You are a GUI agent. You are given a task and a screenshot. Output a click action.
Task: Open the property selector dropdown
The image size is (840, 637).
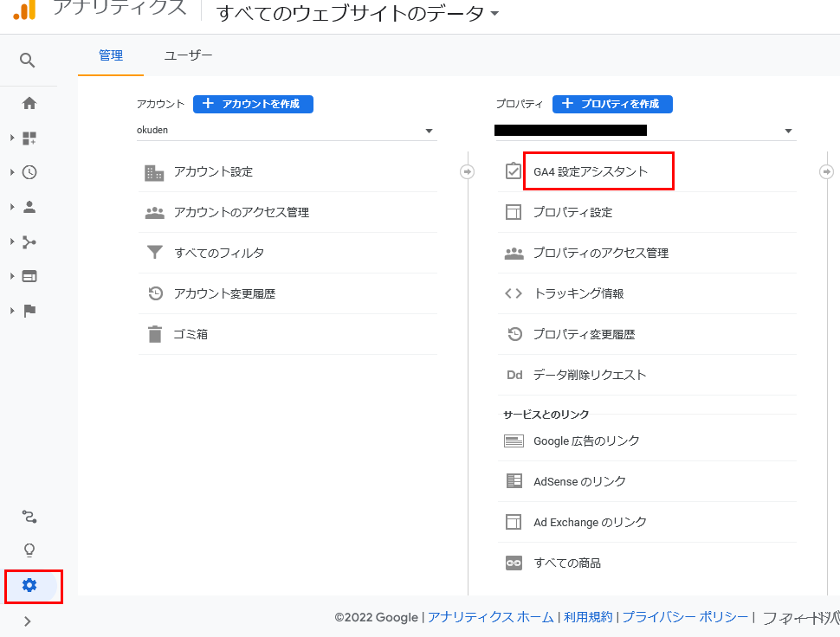point(644,131)
